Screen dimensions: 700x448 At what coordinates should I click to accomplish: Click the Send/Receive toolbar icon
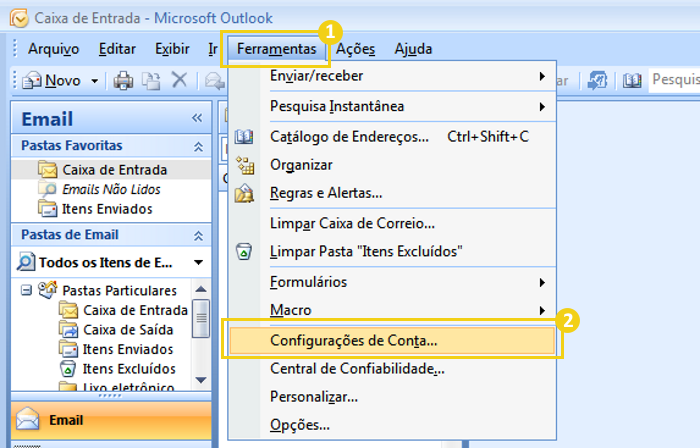click(597, 81)
